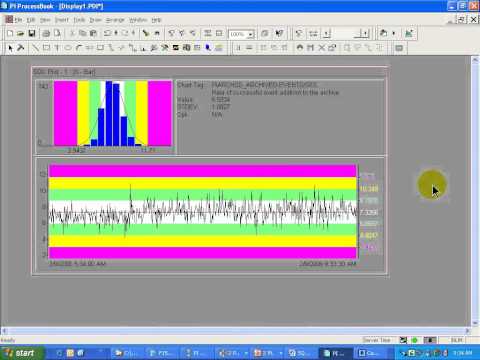Open the File menu

[19, 20]
